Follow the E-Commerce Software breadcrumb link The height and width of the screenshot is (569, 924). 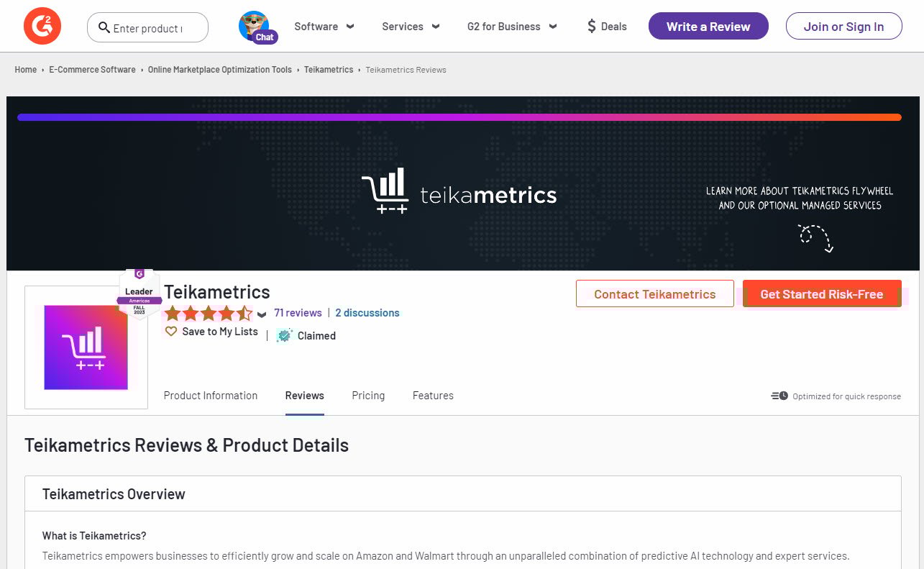coord(92,69)
